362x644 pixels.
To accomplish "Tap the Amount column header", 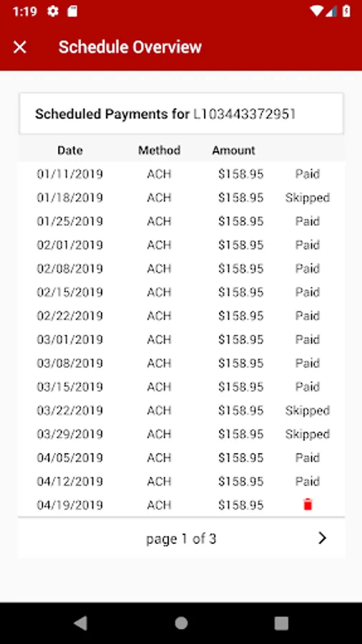I will tap(233, 150).
